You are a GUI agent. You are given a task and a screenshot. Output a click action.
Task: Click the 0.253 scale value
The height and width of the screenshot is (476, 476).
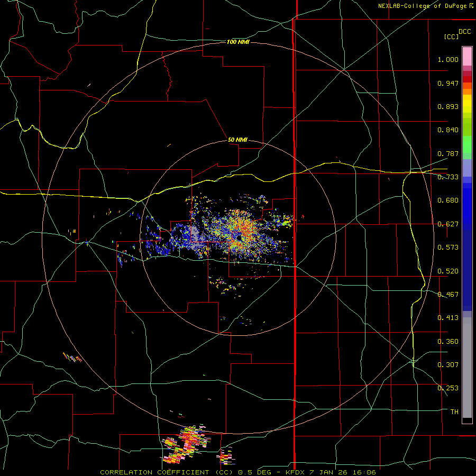448,388
